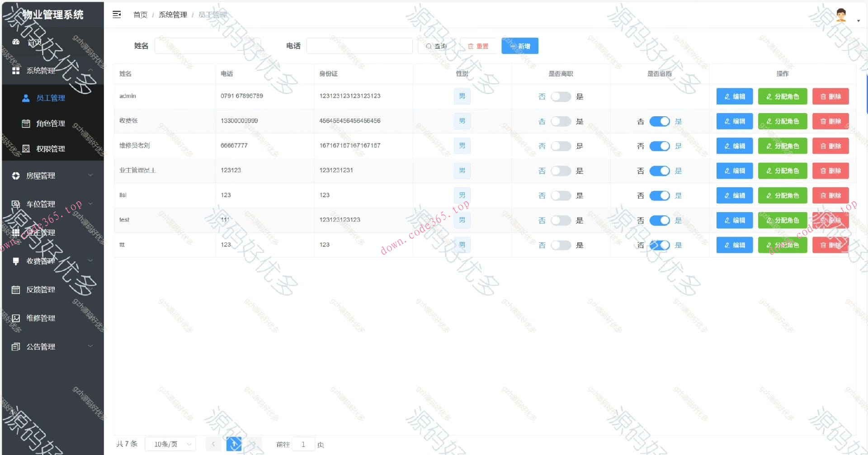Disable 是否启用 switch for 收费张
868x455 pixels.
pyautogui.click(x=660, y=121)
